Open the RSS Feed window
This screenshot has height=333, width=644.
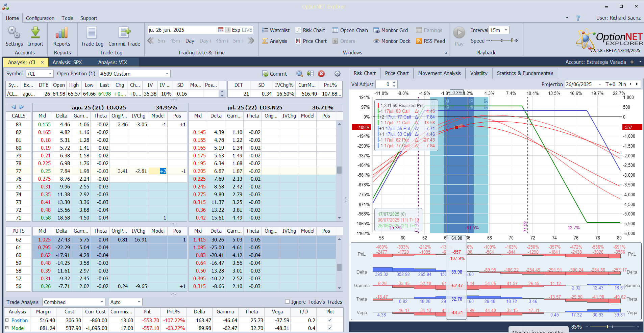coord(430,41)
